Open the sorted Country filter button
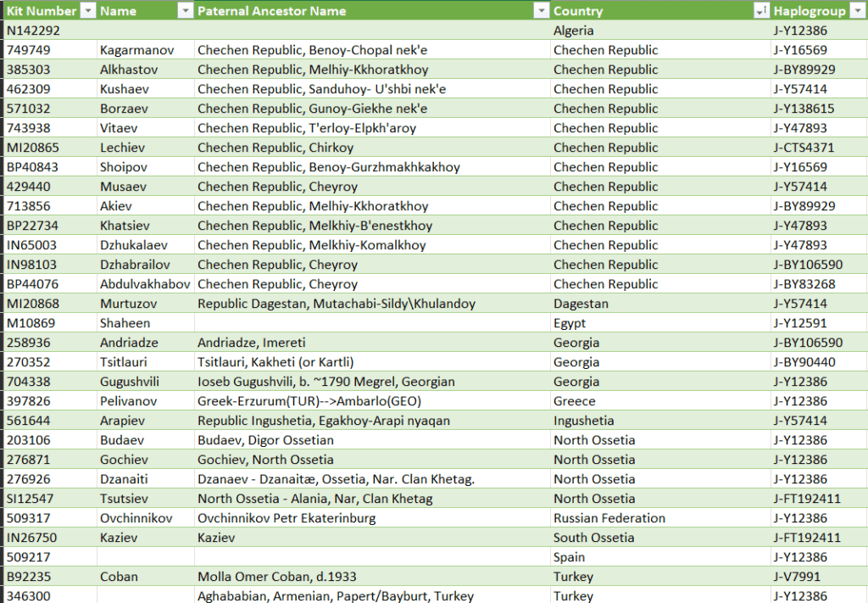The width and height of the screenshot is (868, 603). (x=760, y=11)
